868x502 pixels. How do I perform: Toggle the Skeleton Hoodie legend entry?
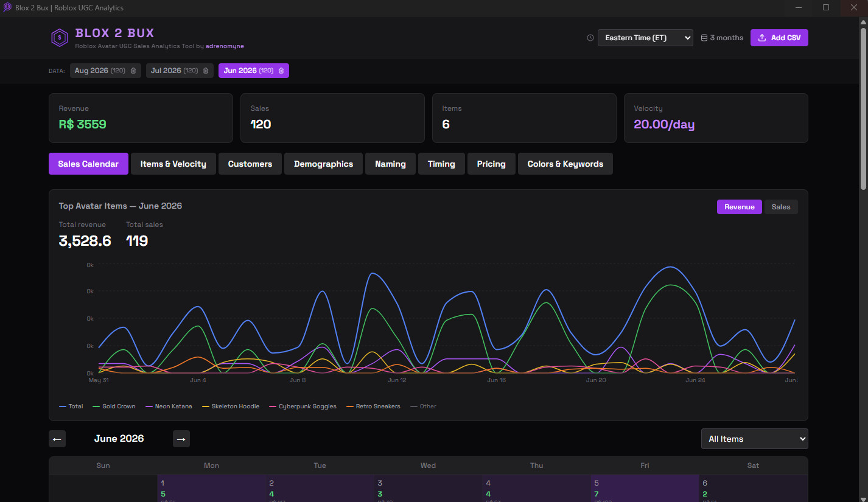point(231,406)
